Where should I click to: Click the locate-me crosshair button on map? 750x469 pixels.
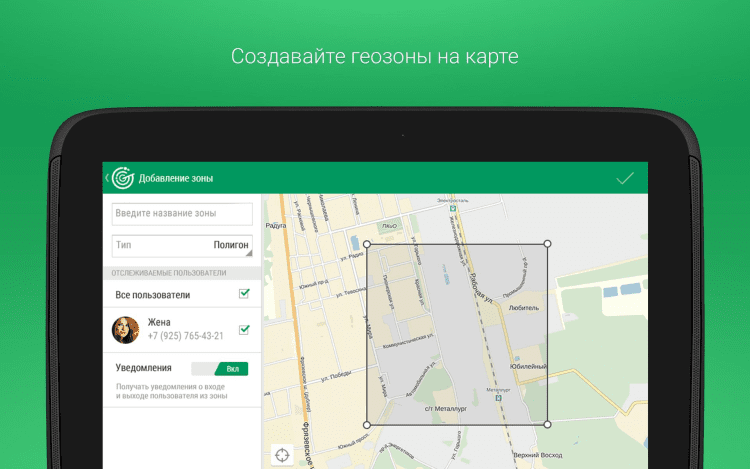[x=282, y=455]
